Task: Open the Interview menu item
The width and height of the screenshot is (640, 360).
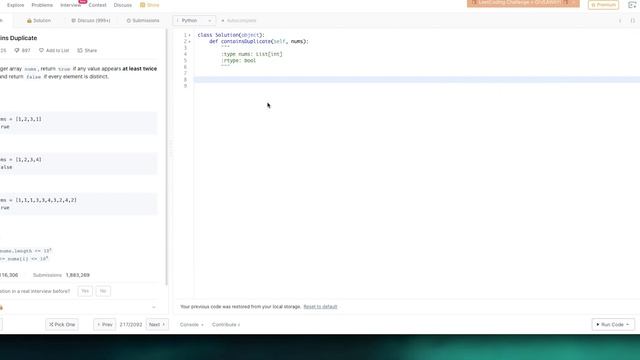Action: [x=70, y=5]
